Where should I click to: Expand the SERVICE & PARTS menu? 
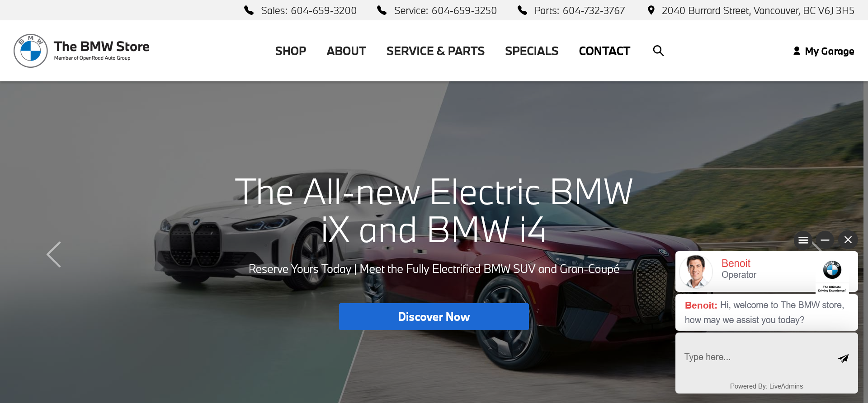[x=435, y=51]
